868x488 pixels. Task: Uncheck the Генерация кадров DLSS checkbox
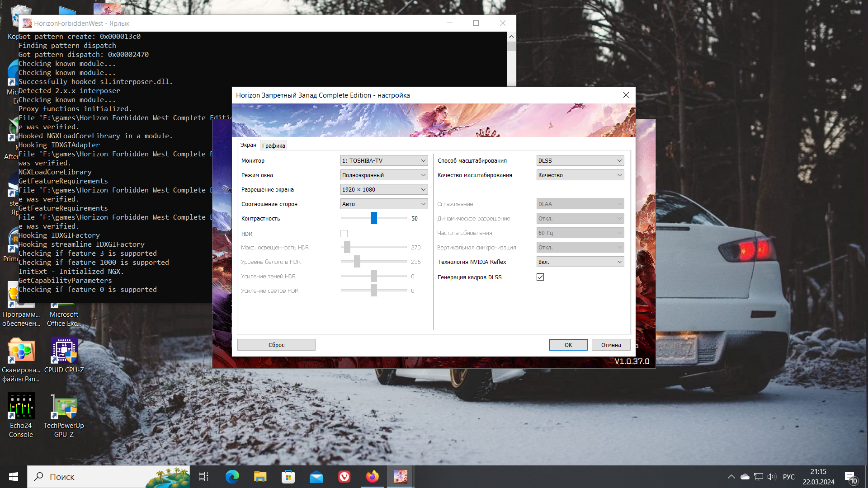coord(540,277)
